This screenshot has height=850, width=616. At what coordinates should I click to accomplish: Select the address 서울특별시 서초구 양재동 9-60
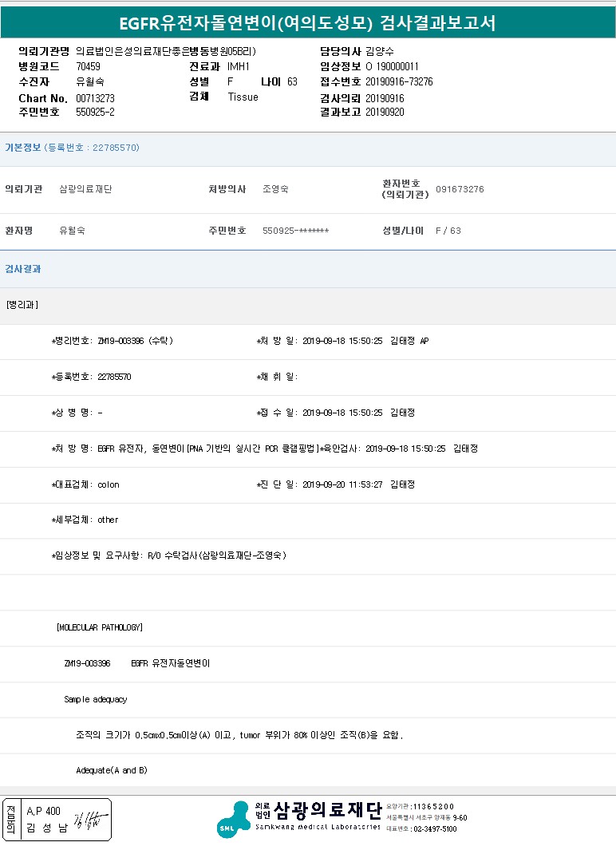click(x=427, y=817)
